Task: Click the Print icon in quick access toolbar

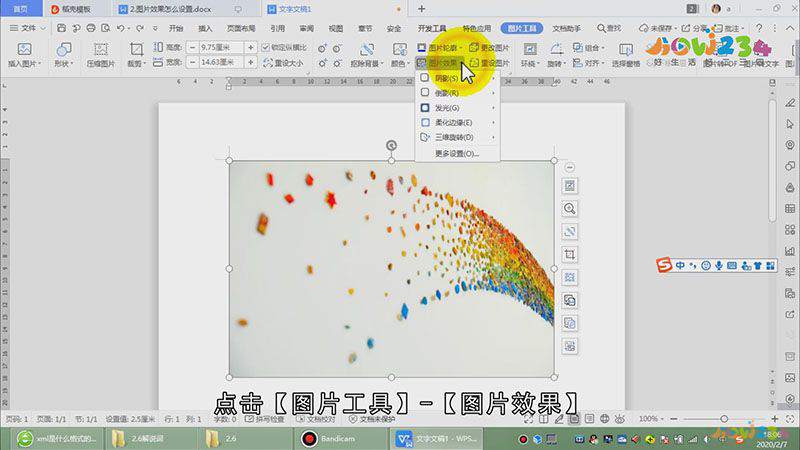Action: 91,28
